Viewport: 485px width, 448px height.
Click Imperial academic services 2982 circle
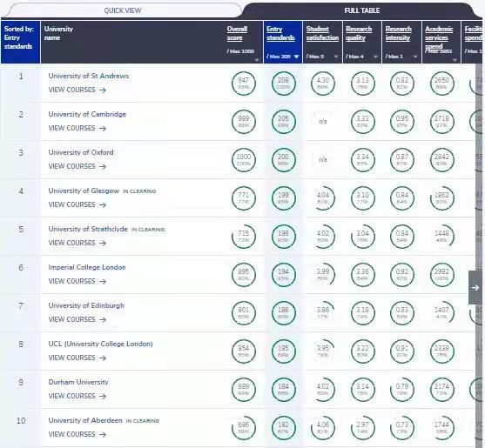pos(441,275)
